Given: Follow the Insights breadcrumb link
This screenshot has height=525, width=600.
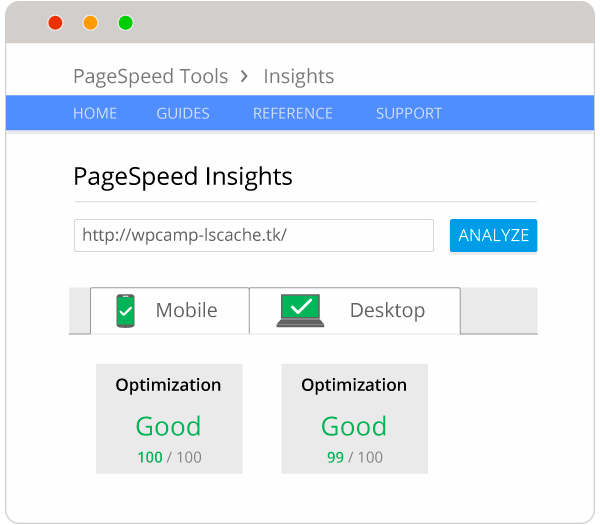Looking at the screenshot, I should (299, 77).
